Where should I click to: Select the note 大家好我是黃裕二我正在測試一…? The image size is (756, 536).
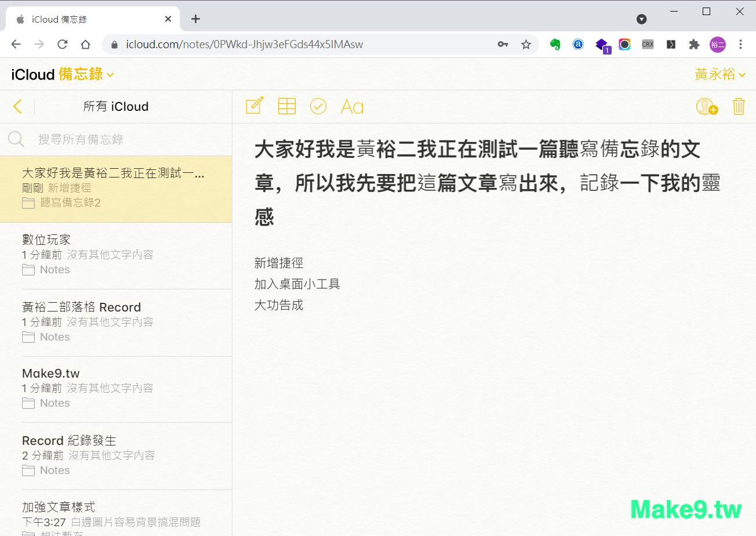pos(116,189)
